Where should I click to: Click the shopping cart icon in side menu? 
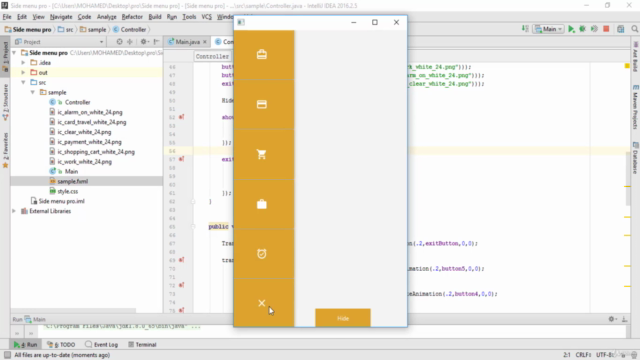pos(262,154)
